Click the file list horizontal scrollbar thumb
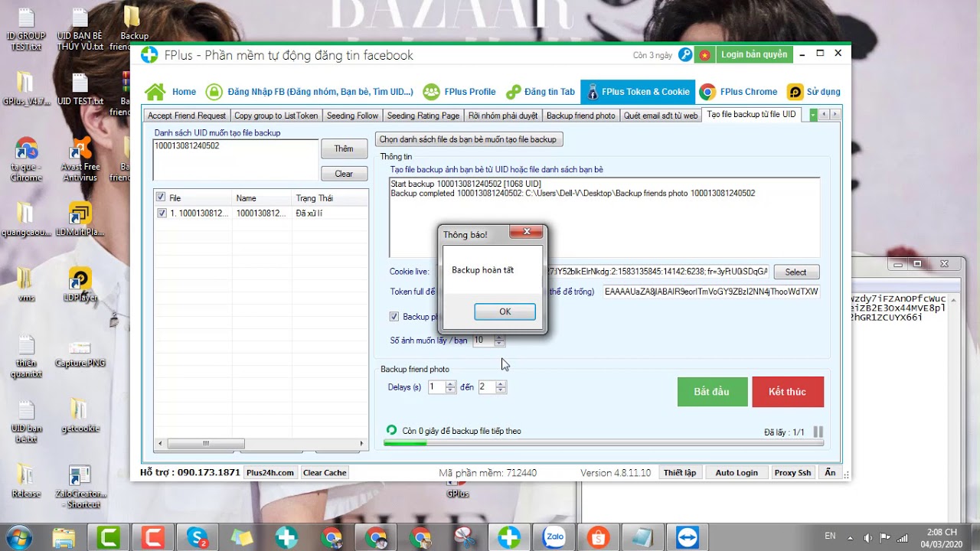Screen dimensions: 980x551 (206, 443)
